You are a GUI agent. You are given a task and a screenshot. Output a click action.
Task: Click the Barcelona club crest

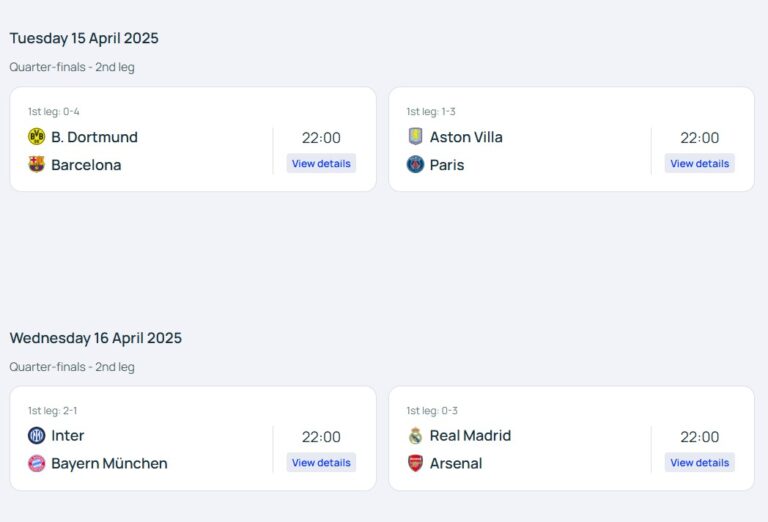click(x=37, y=165)
